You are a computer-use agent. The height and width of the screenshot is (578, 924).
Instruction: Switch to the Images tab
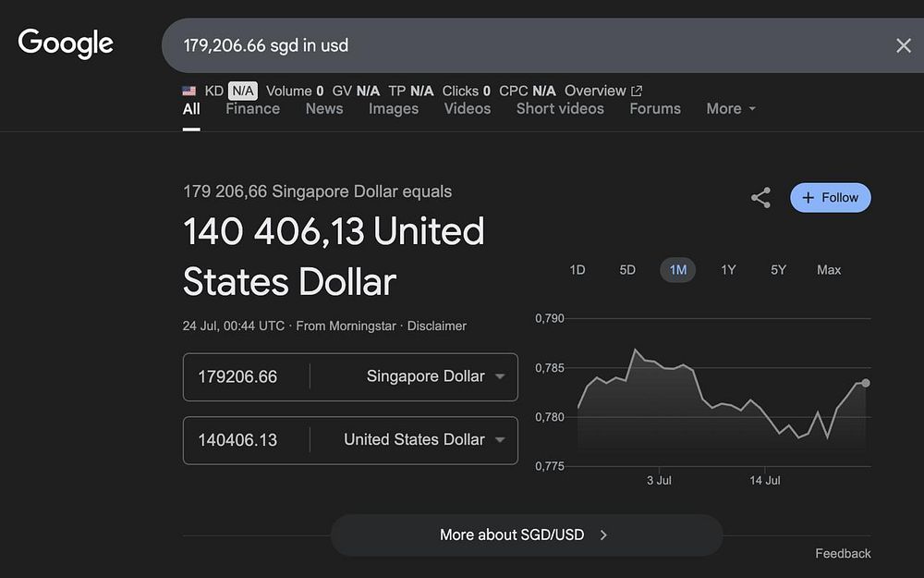click(x=394, y=109)
